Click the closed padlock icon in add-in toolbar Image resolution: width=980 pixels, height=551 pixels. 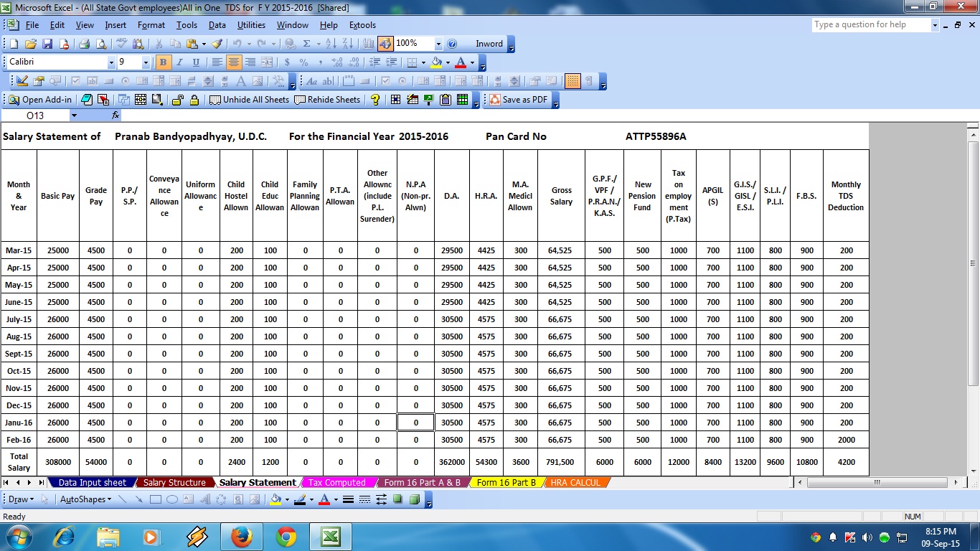click(194, 100)
